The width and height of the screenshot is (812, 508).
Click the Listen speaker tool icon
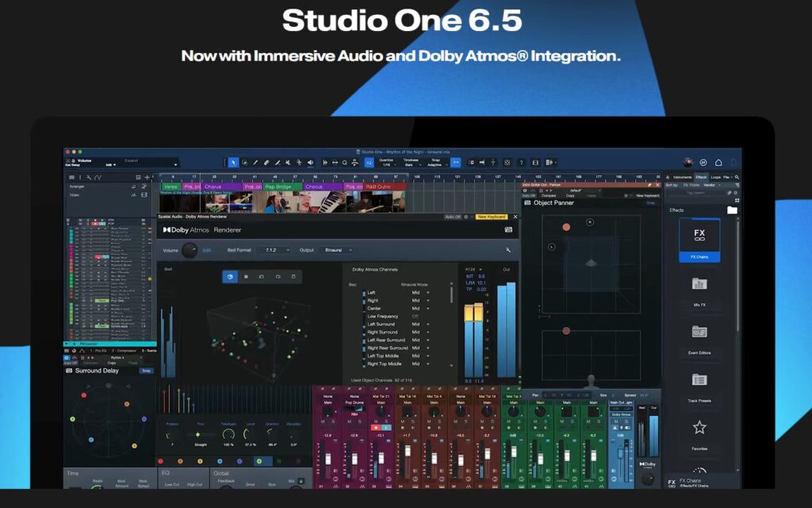coord(310,163)
